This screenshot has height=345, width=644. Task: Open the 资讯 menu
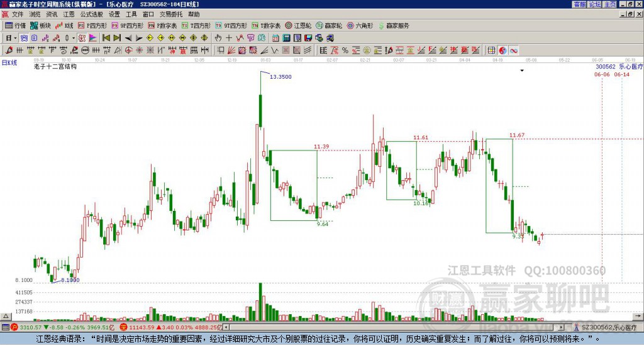point(52,14)
